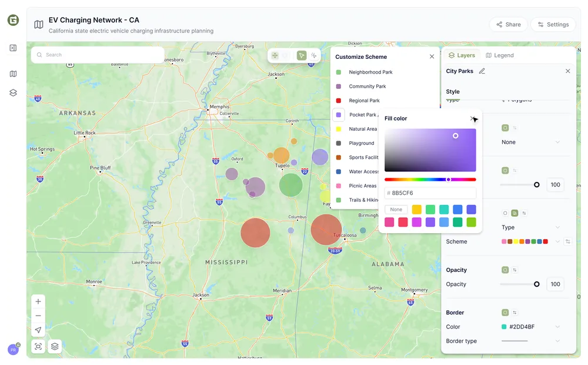Click the green app logo in the sidebar
Image resolution: width=588 pixels, height=365 pixels.
[x=13, y=20]
